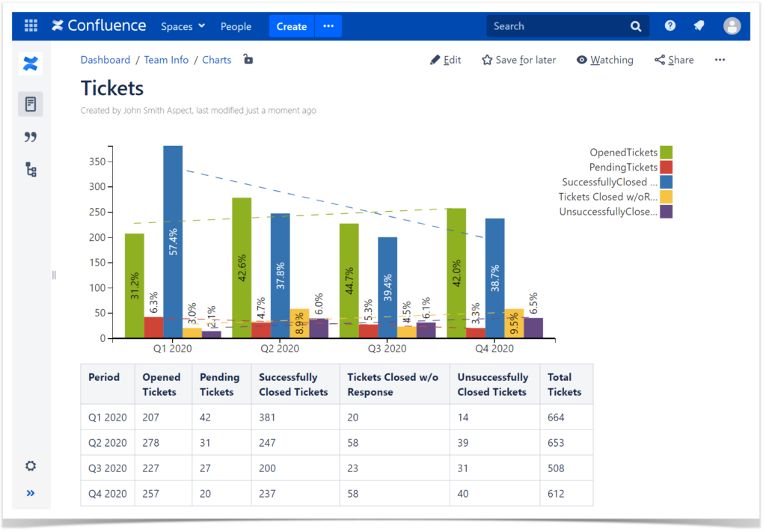Click inside the Search field
Image resolution: width=766 pixels, height=532 pixels.
click(561, 25)
